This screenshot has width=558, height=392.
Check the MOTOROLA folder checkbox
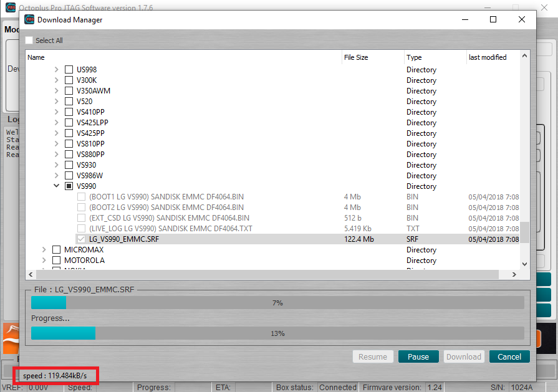(57, 261)
